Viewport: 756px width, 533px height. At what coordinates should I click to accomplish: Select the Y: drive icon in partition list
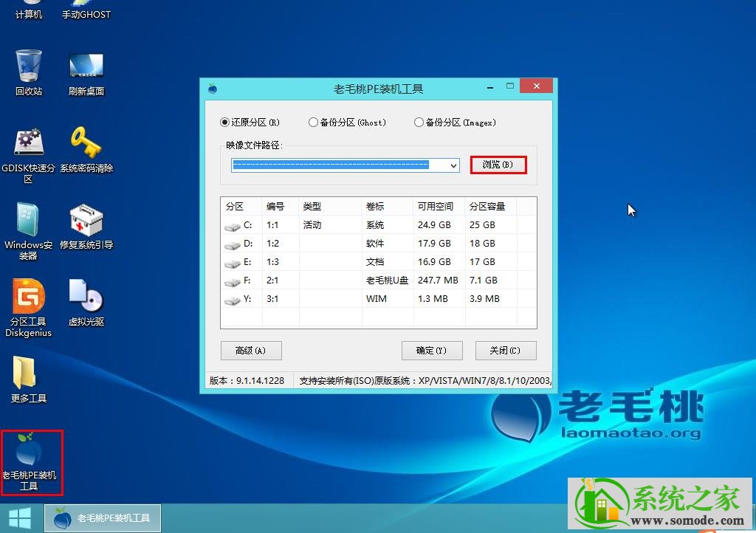[233, 300]
